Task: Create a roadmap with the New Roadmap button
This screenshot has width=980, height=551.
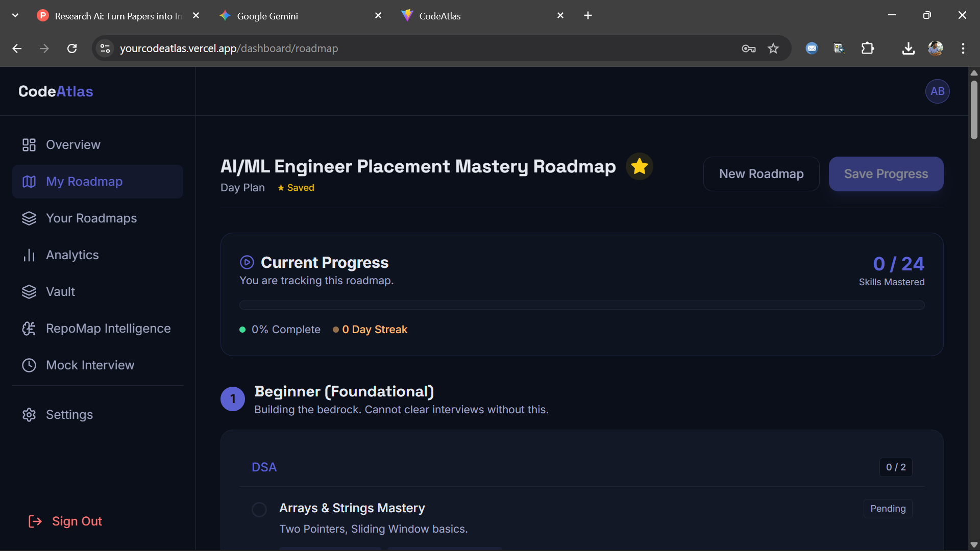Action: point(761,173)
